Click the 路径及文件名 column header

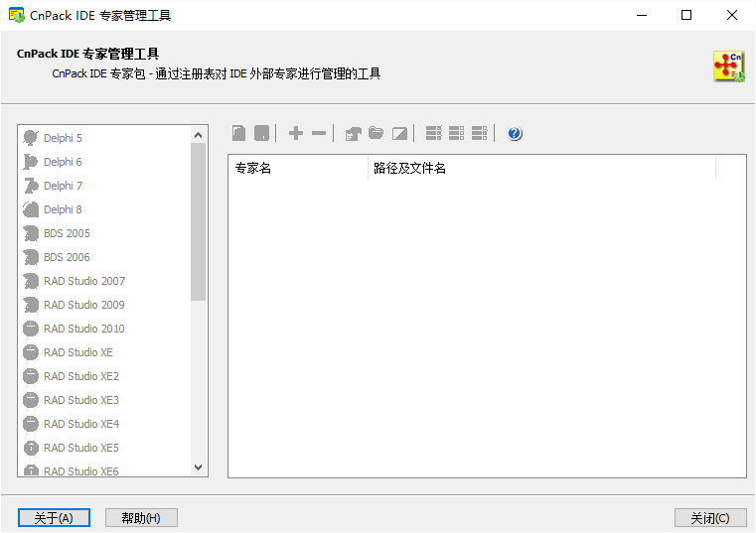pyautogui.click(x=542, y=168)
